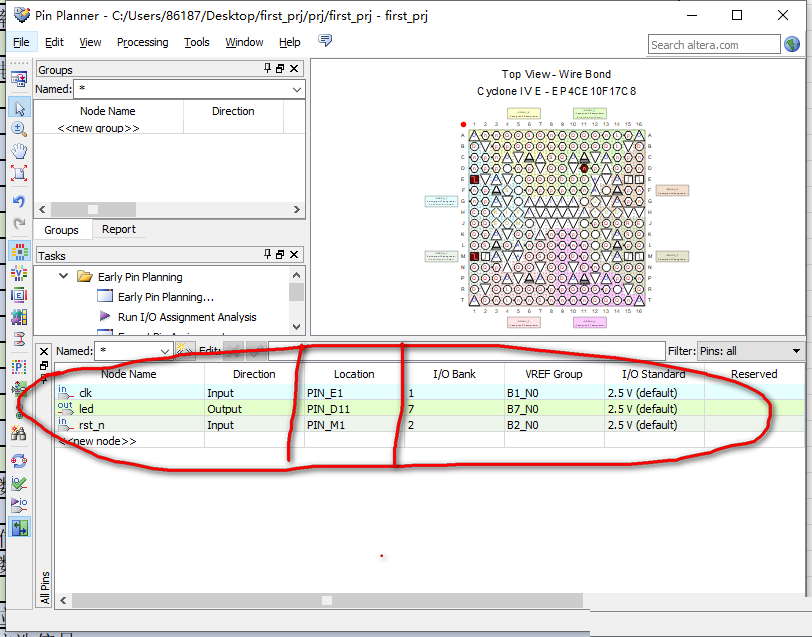Activate the Zoom tool magnifier icon
The height and width of the screenshot is (637, 812).
[x=19, y=129]
